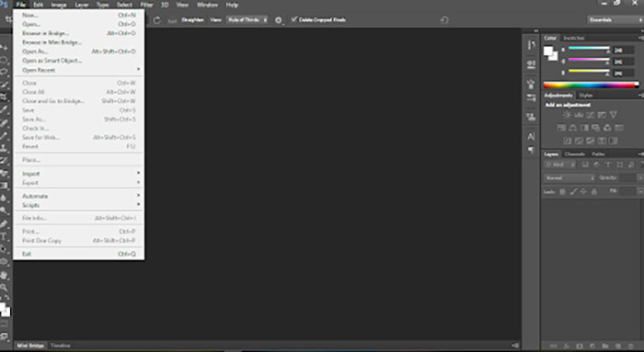Toggle lock image pixels brush icon
Screen dimensions: 644x352
(x=573, y=191)
